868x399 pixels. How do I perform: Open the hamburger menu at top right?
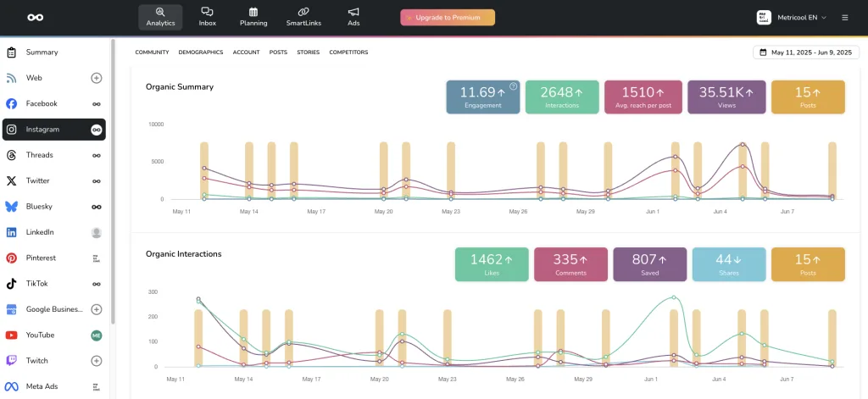844,17
